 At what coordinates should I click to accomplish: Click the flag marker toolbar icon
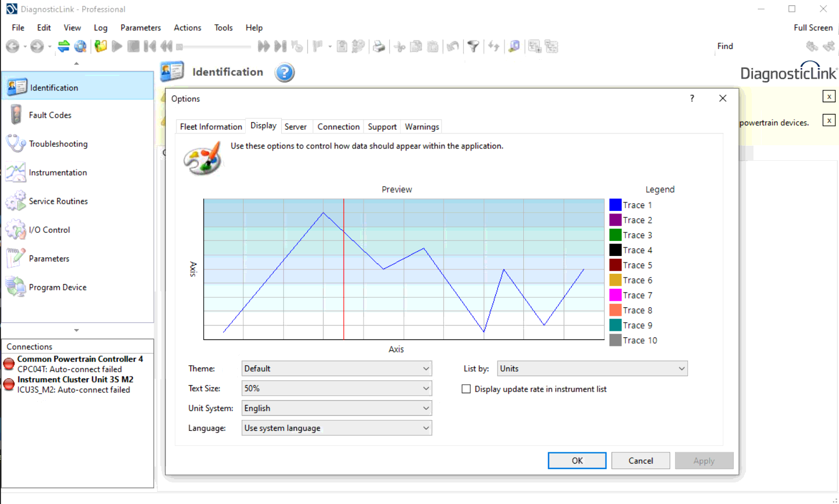(318, 47)
